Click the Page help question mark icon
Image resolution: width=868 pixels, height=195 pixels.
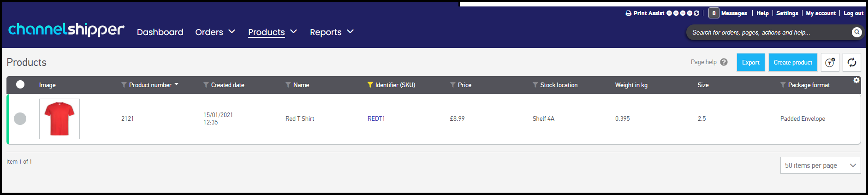point(724,62)
